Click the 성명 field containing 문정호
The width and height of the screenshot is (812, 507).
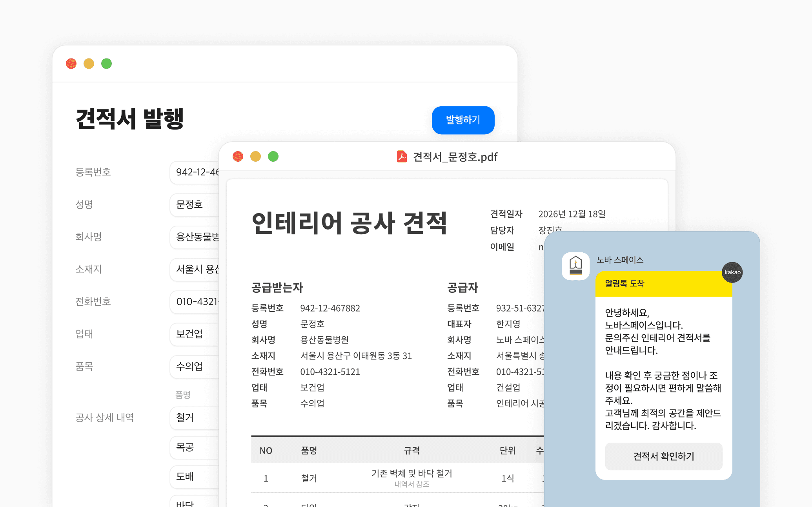[x=195, y=204]
